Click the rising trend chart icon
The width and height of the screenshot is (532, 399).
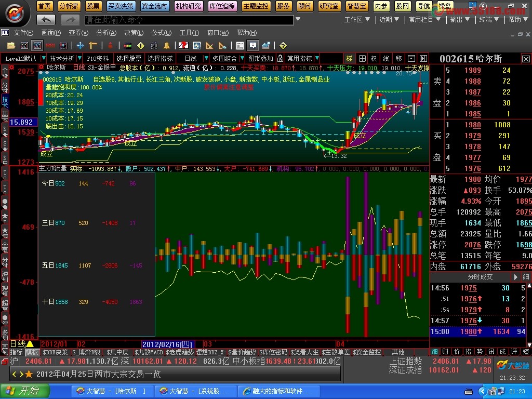coord(266,46)
